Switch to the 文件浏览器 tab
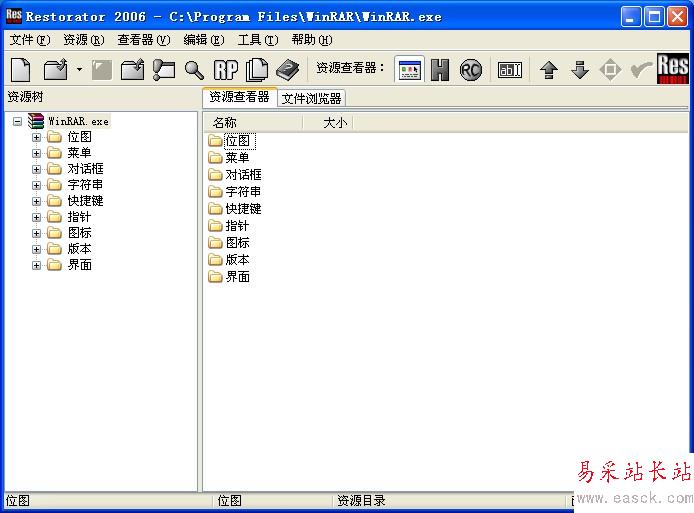 [312, 98]
